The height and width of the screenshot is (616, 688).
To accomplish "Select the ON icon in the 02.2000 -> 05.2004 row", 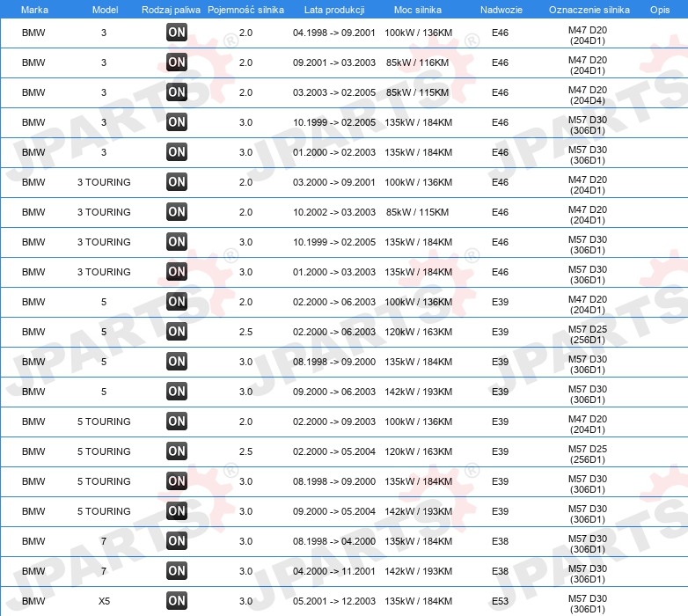I will (177, 451).
